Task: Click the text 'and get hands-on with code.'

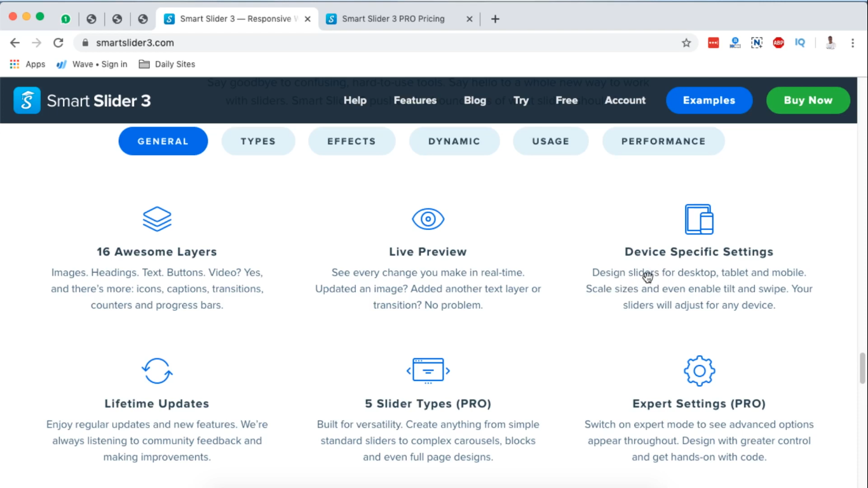Action: (x=699, y=457)
